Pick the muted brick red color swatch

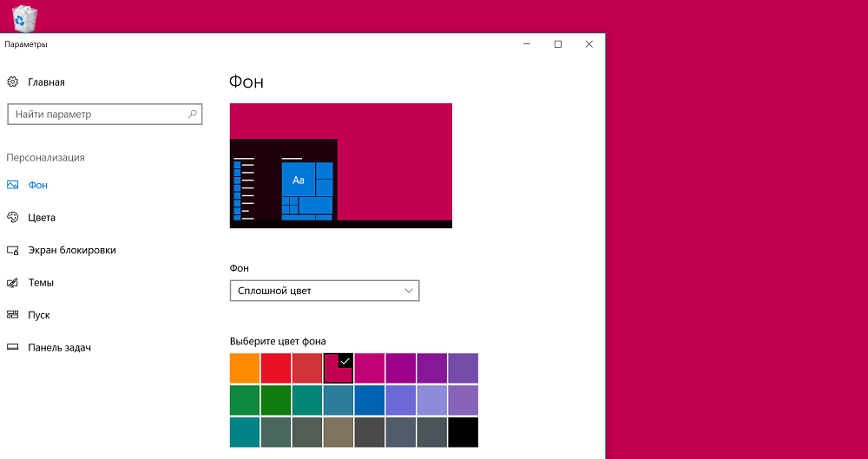point(306,368)
